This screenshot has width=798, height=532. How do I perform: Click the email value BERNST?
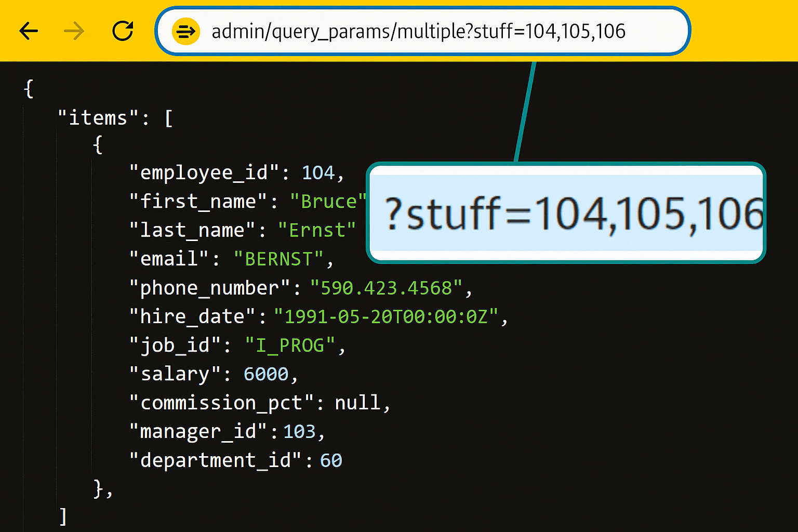point(281,258)
